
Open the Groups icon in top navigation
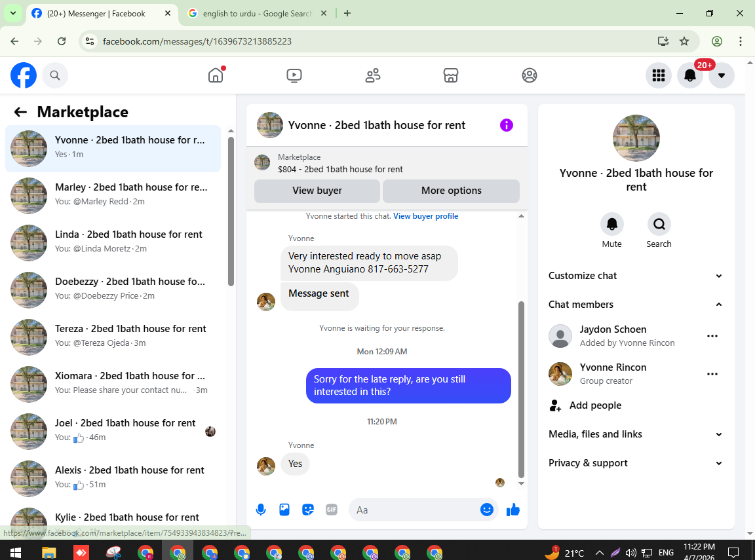pyautogui.click(x=529, y=75)
